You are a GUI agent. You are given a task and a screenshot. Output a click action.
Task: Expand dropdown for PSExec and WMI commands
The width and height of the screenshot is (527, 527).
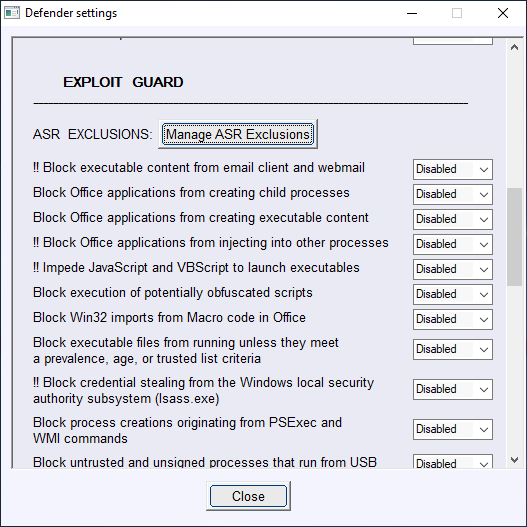(453, 429)
